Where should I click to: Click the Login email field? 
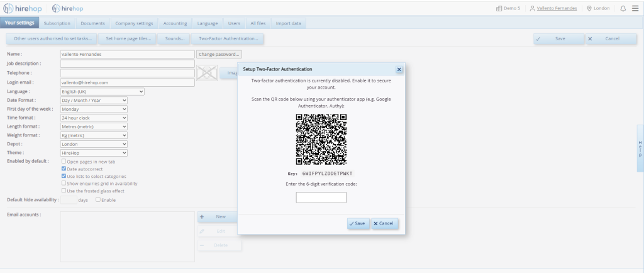click(x=127, y=82)
